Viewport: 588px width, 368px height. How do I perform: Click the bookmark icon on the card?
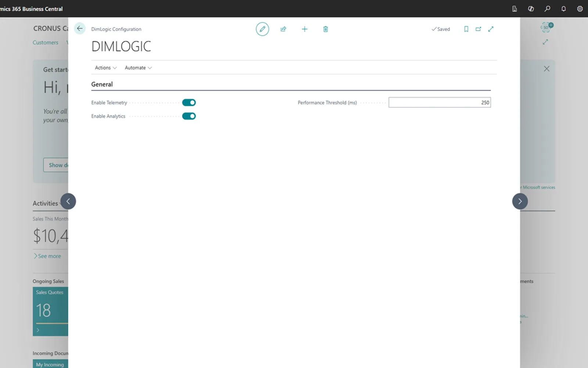point(466,29)
